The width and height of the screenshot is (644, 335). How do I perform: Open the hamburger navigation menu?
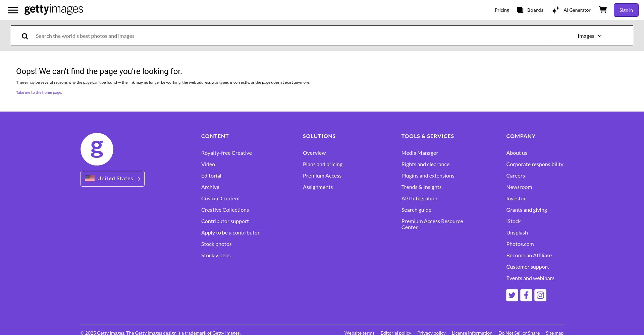click(x=13, y=10)
